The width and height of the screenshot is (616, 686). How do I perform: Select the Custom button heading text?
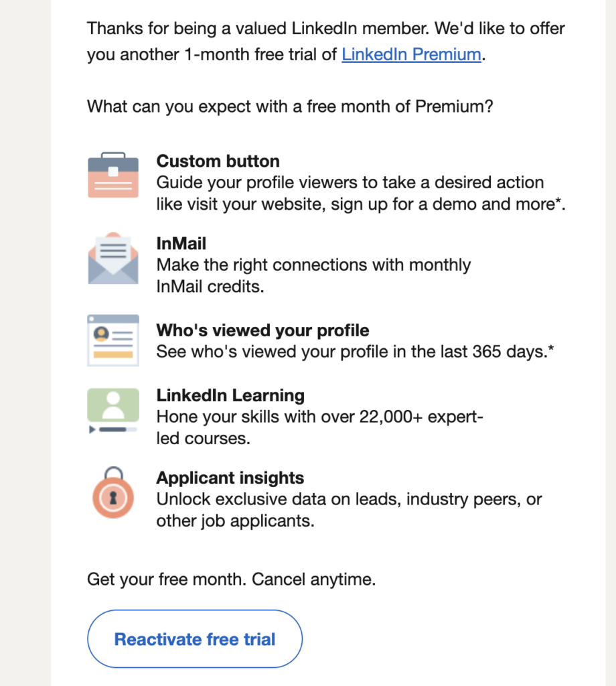(218, 161)
